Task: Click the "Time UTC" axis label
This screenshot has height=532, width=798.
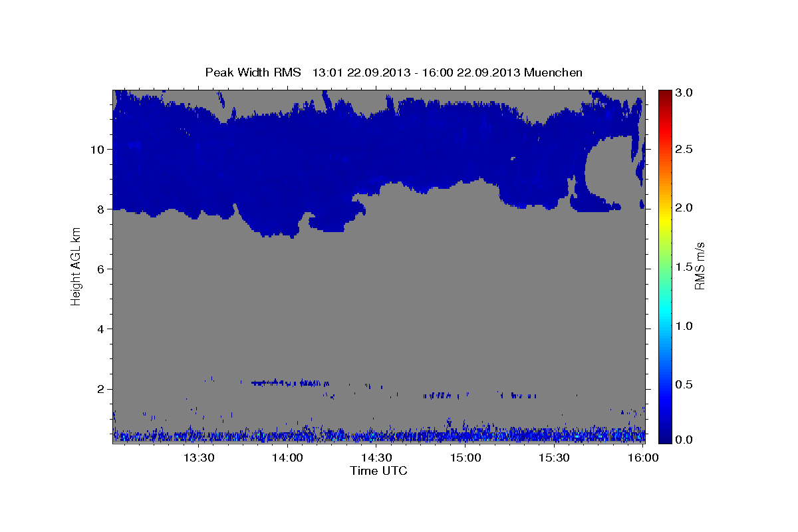Action: coord(378,471)
